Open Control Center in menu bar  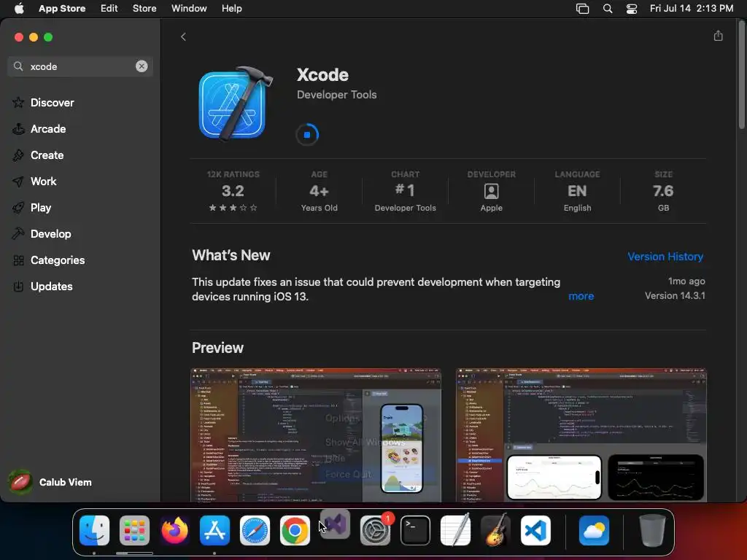click(632, 9)
